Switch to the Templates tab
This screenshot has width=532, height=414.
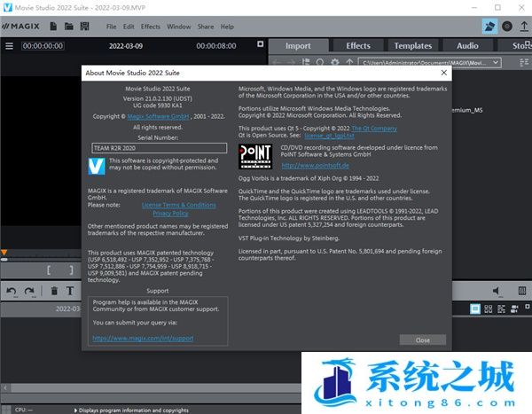413,46
